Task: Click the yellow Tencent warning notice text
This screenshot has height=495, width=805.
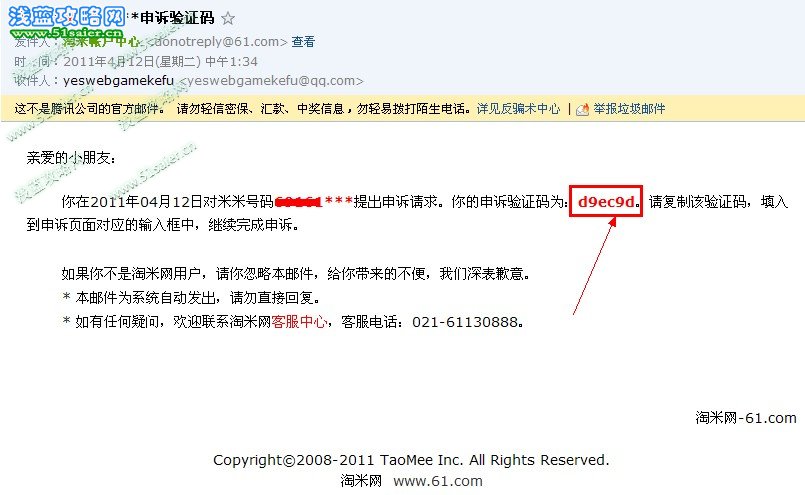Action: pos(243,109)
